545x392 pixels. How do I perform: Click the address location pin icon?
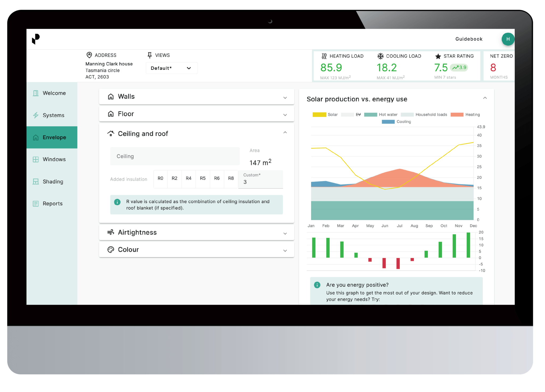click(x=89, y=55)
